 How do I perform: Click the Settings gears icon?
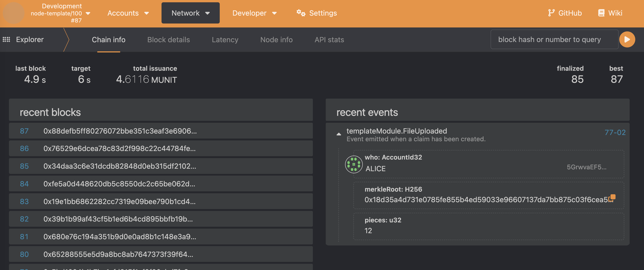[301, 13]
